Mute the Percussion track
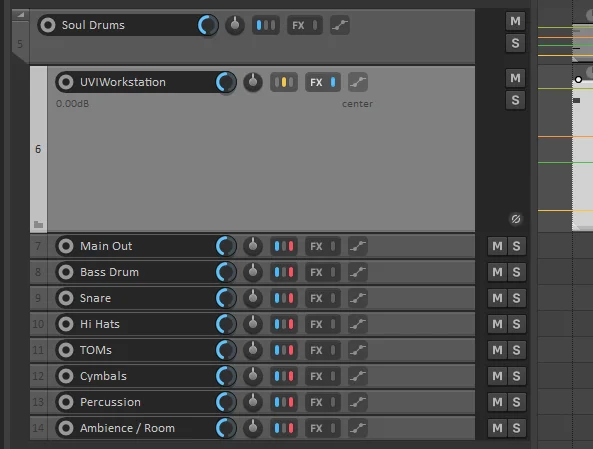 (x=497, y=402)
